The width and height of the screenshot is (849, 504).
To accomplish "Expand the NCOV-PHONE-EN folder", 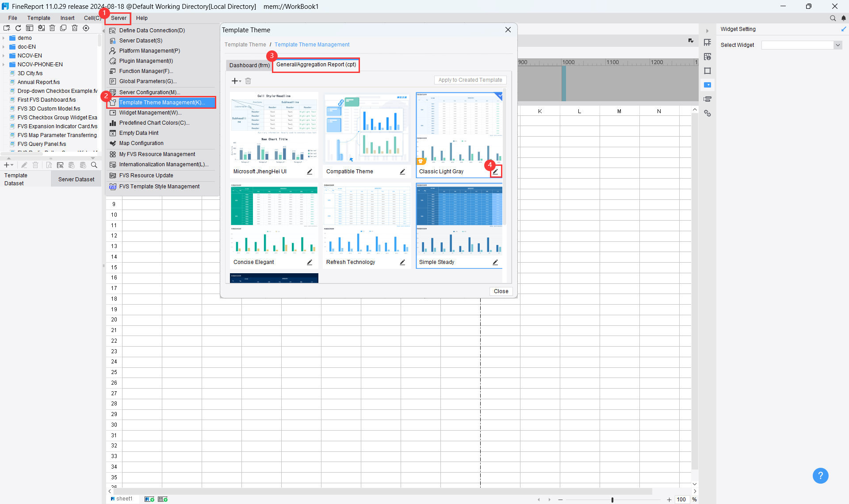I will [4, 65].
